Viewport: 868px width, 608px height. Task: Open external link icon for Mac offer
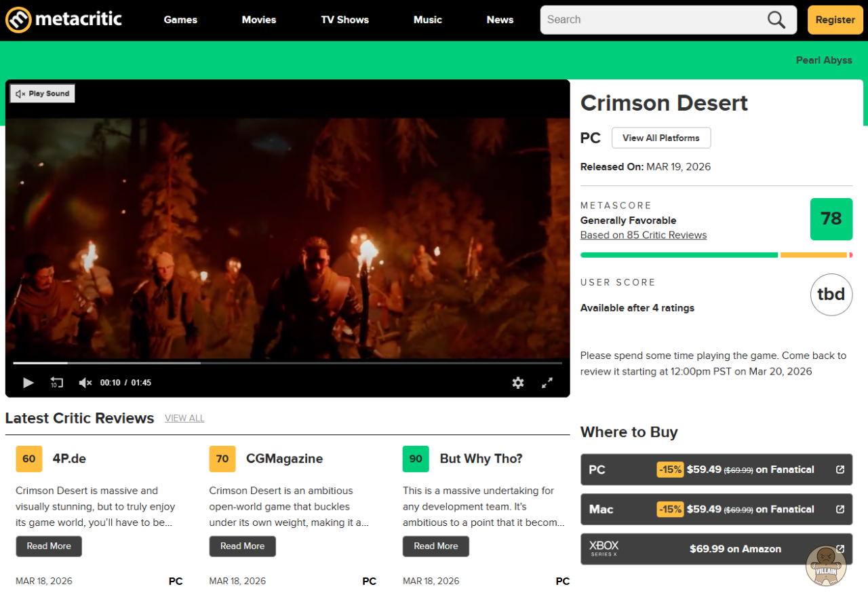coord(840,509)
